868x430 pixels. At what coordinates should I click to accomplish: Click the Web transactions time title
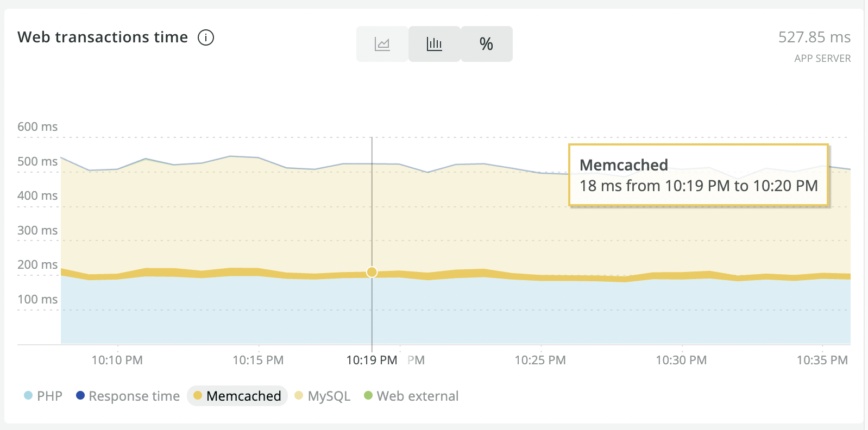pos(103,37)
